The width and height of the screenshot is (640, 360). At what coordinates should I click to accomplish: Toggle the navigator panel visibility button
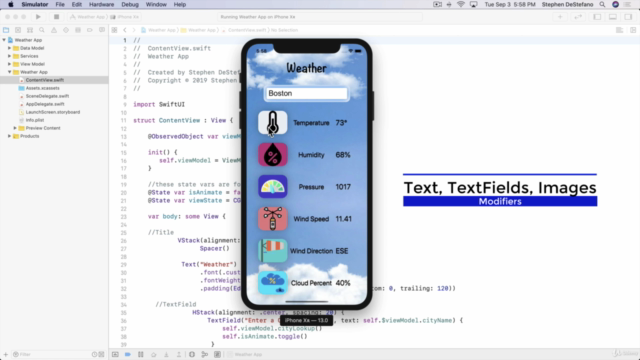597,17
